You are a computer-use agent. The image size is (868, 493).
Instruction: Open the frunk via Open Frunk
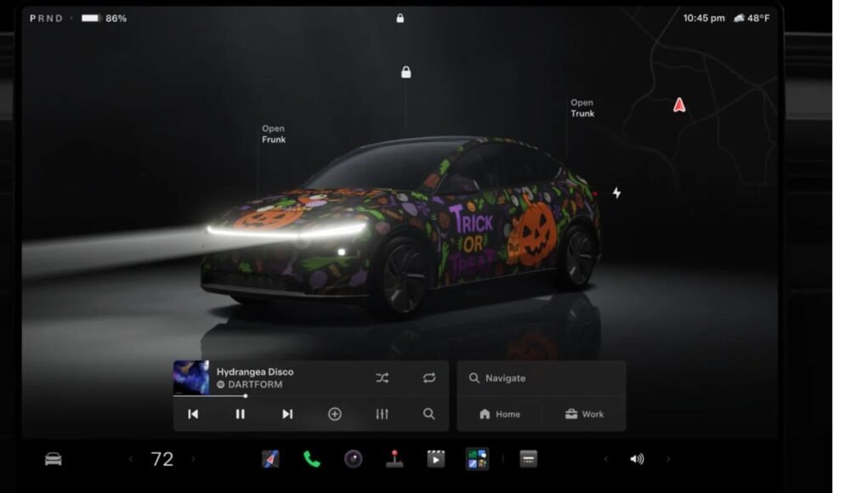click(x=274, y=134)
